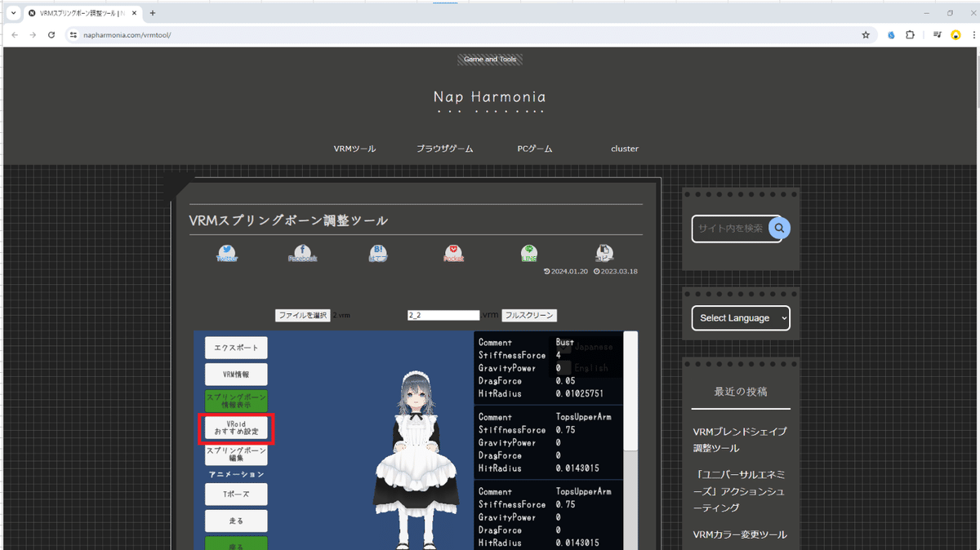Click the 最近の投稿 sidebar heading
Image resolution: width=980 pixels, height=550 pixels.
coord(741,392)
